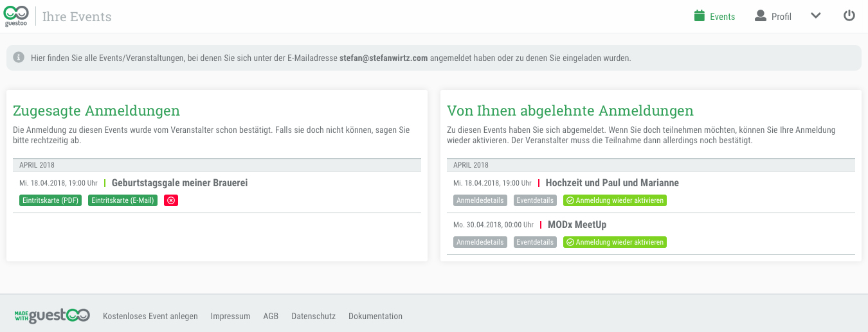Open the Impressum footer link
This screenshot has height=332, width=868.
coord(230,316)
